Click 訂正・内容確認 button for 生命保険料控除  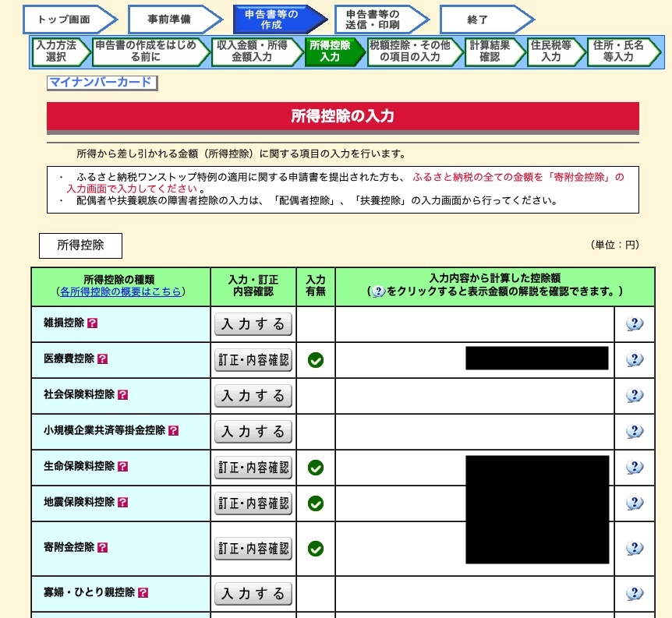tap(253, 468)
